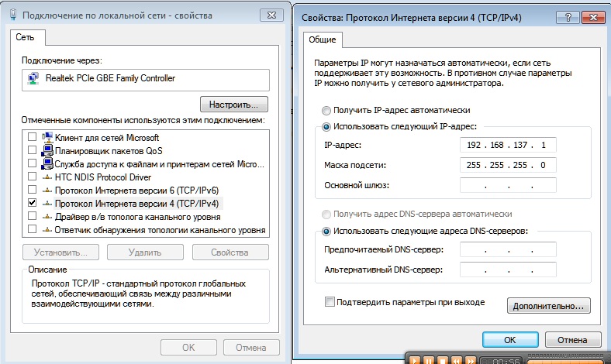Check the TCP/IPv6 protocol checkbox
The height and width of the screenshot is (364, 611).
[x=32, y=190]
